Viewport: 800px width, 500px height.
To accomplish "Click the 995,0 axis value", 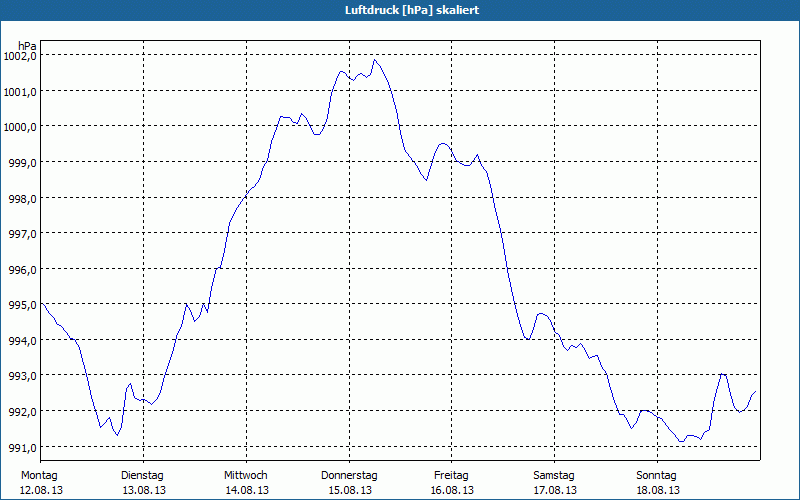I will tap(23, 305).
